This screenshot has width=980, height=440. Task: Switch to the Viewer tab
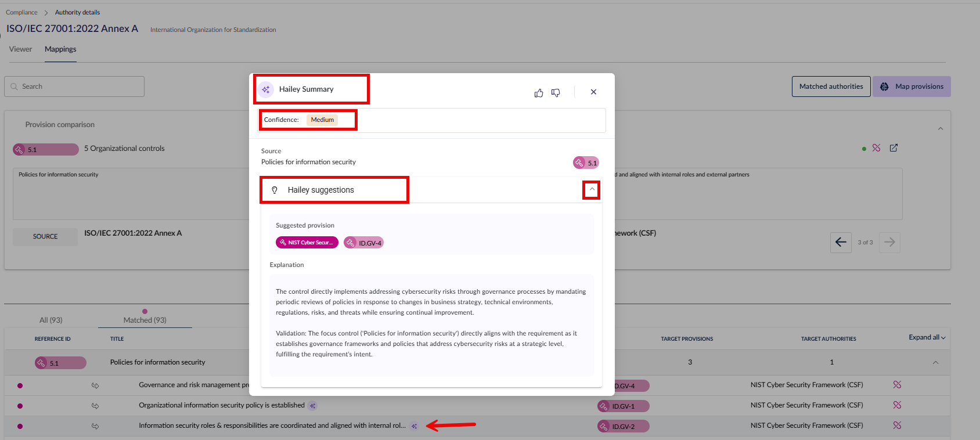(20, 49)
